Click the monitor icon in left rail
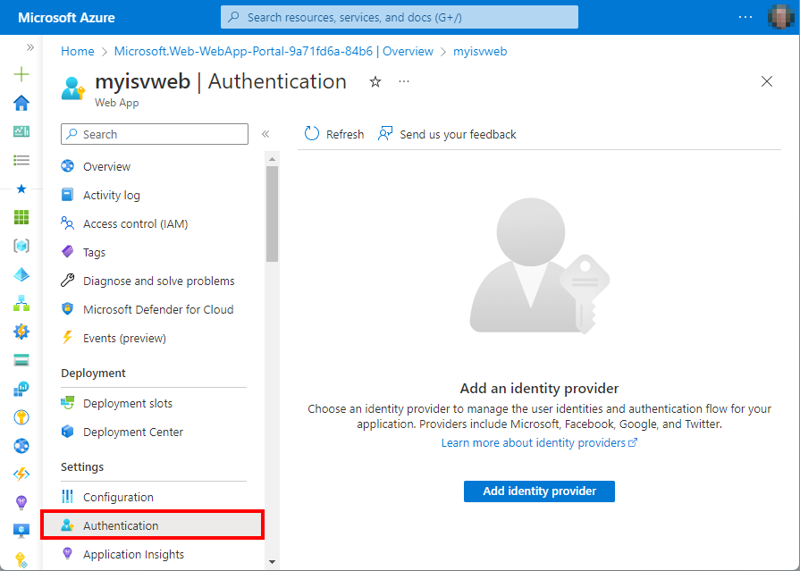 21,531
